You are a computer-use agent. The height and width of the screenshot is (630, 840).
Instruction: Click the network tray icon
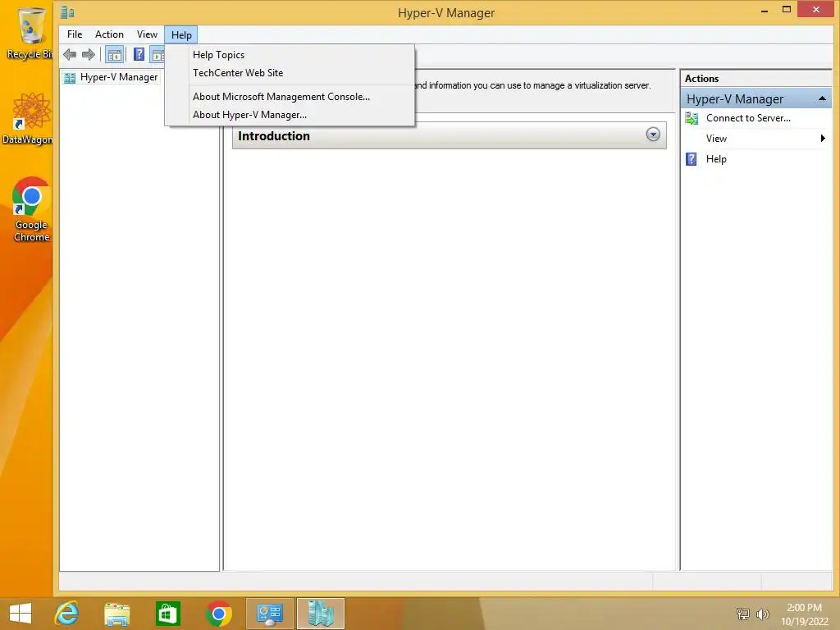tap(743, 614)
